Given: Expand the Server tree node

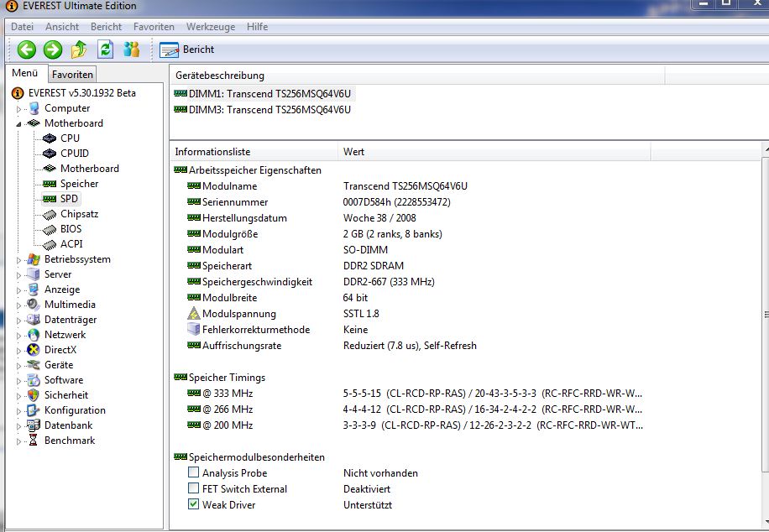Looking at the screenshot, I should (18, 275).
